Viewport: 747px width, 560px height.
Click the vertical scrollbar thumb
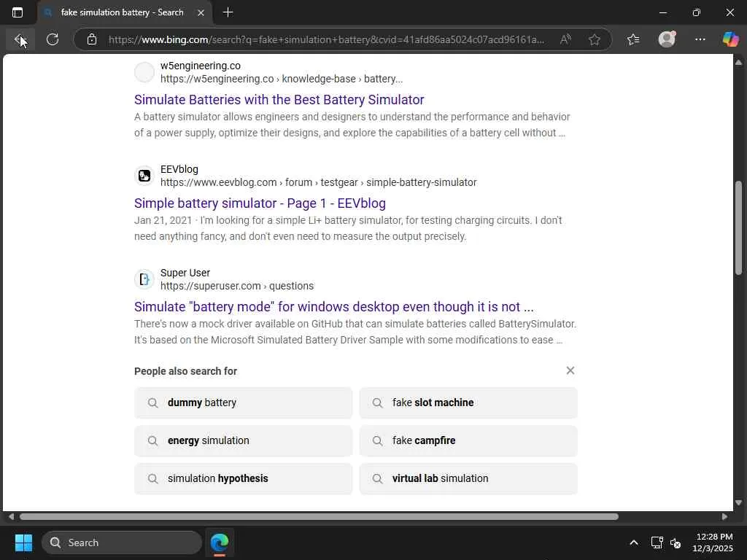tap(738, 227)
